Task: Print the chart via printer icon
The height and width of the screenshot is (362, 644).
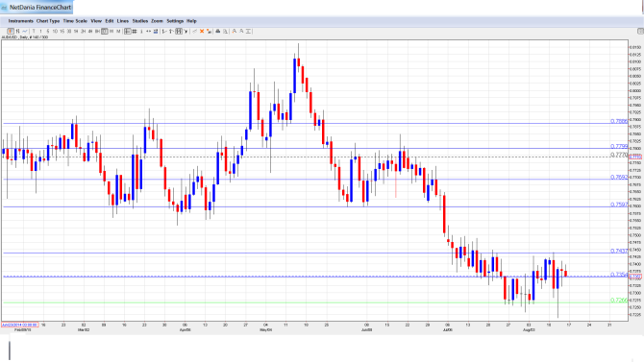Action: pyautogui.click(x=218, y=31)
